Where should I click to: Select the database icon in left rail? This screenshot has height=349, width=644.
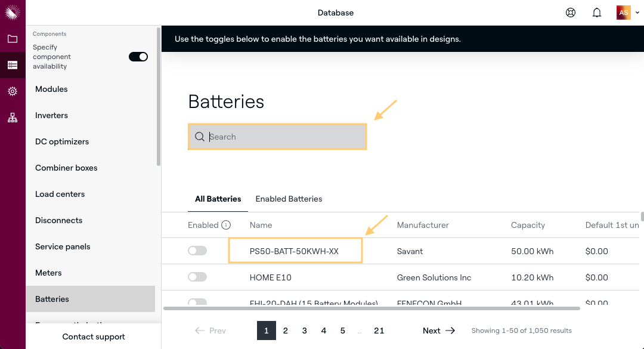13,65
